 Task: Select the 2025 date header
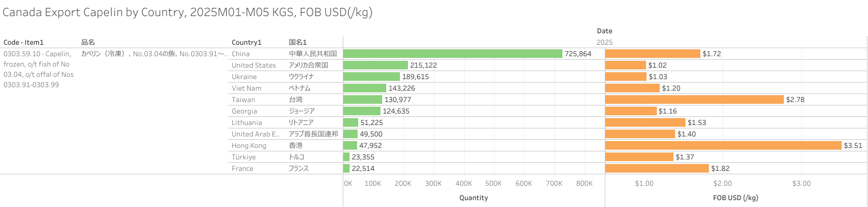point(604,42)
